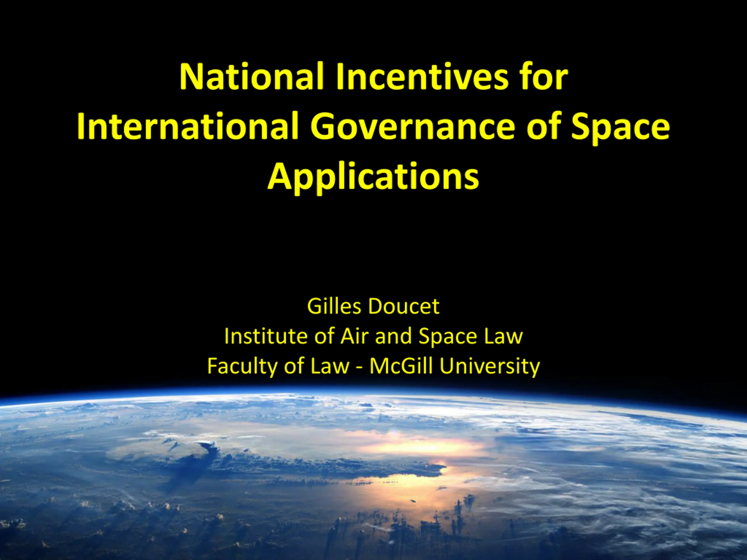This screenshot has width=747, height=560.
Task: Click the line "Faculty of Law - McGill University"
Action: click(373, 366)
